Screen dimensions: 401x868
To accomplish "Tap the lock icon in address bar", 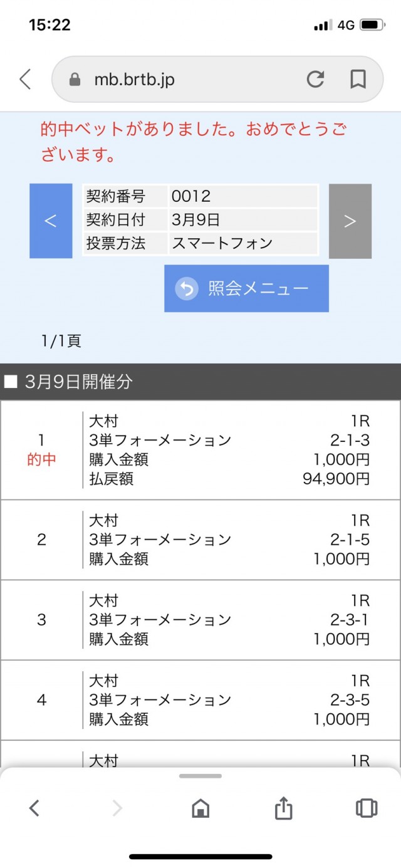I will click(75, 80).
